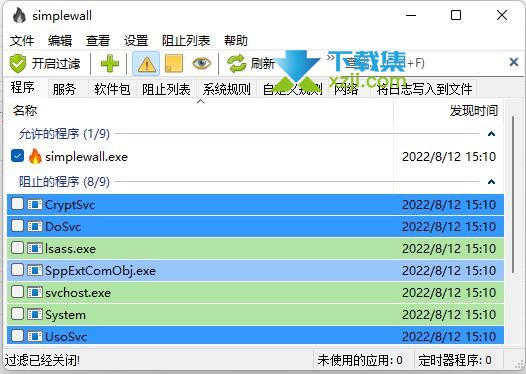Collapse the blocked programs group arrow
Viewport: 526px width, 374px height.
point(491,182)
